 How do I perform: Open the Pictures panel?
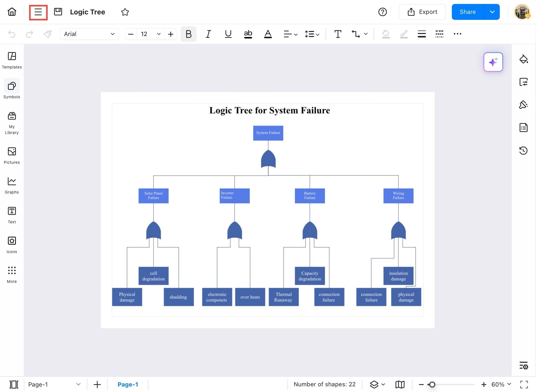click(11, 155)
